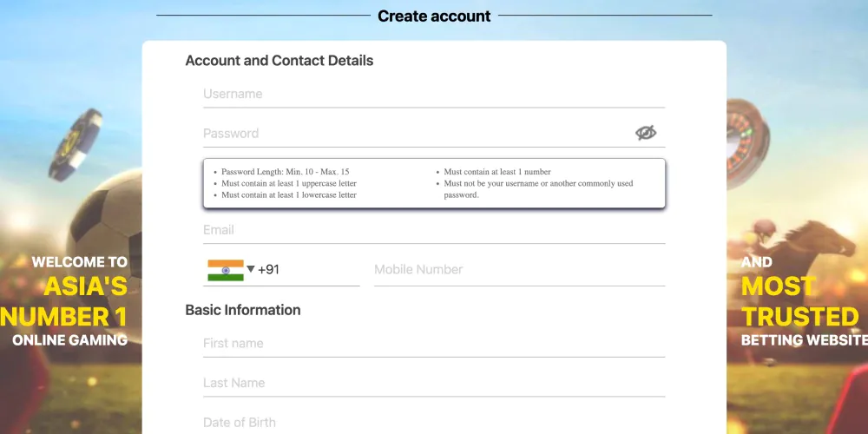Image resolution: width=868 pixels, height=434 pixels.
Task: Click the Last Name field
Action: click(x=434, y=383)
